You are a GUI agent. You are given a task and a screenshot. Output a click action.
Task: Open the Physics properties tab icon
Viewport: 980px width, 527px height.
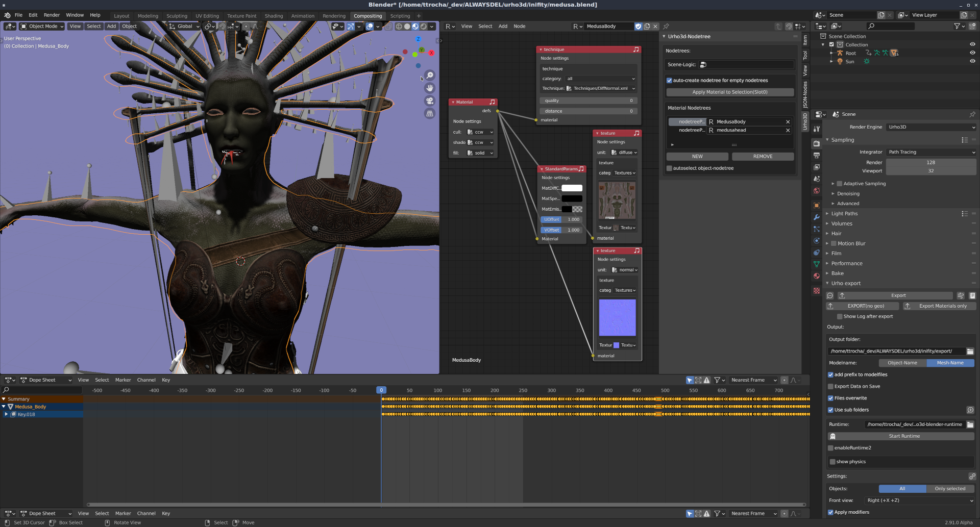817,241
